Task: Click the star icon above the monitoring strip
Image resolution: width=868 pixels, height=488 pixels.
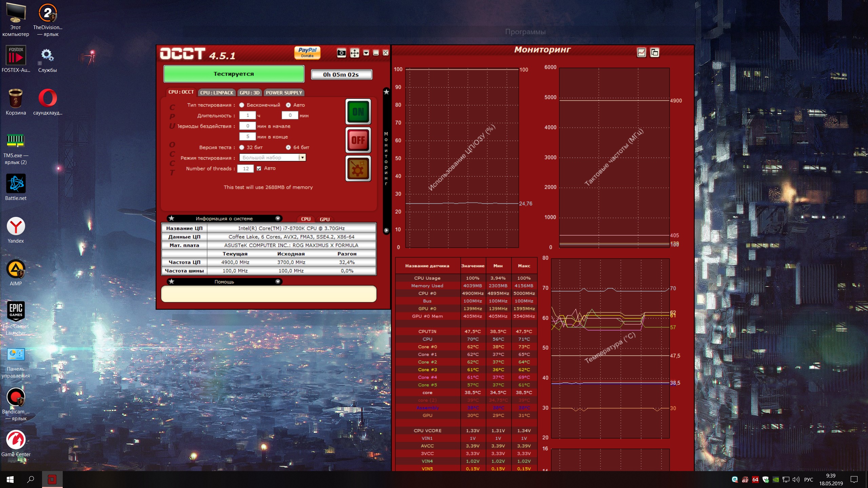Action: tap(386, 92)
